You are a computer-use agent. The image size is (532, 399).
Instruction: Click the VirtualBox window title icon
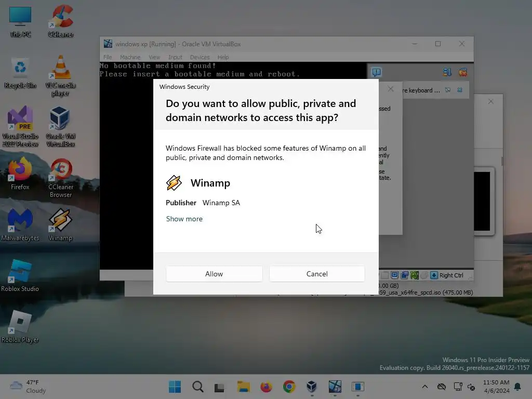108,44
